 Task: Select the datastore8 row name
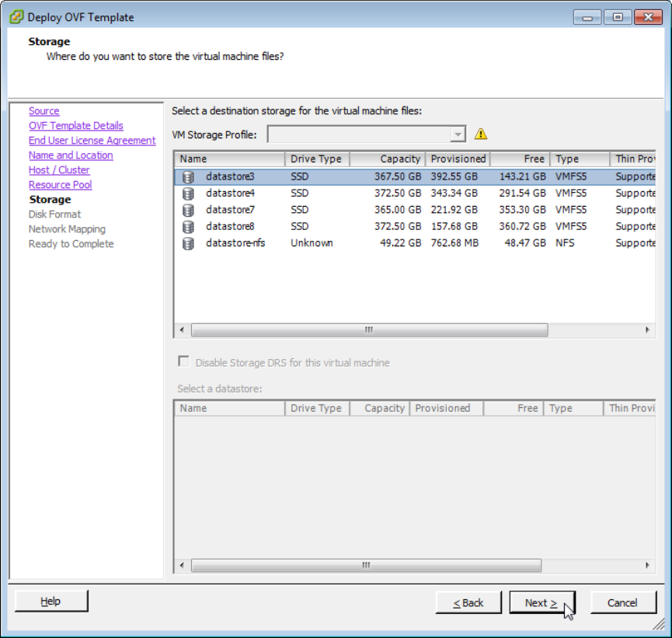point(230,226)
